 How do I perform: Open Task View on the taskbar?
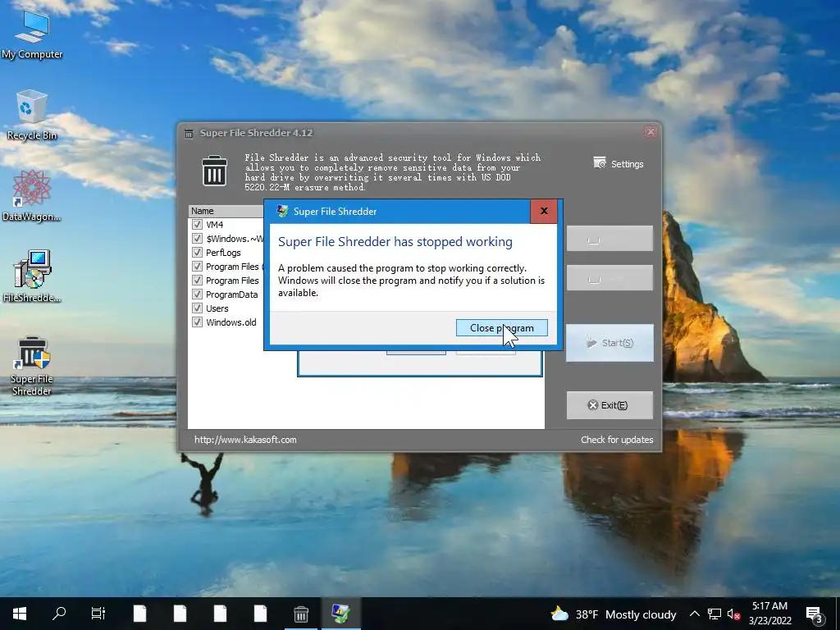[98, 614]
